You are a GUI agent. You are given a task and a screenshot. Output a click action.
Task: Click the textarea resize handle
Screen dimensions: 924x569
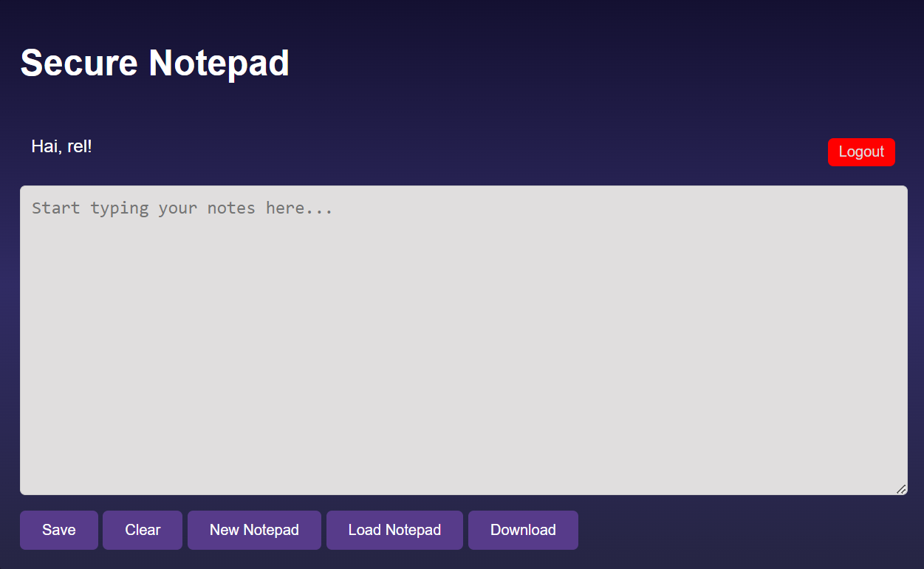click(901, 488)
